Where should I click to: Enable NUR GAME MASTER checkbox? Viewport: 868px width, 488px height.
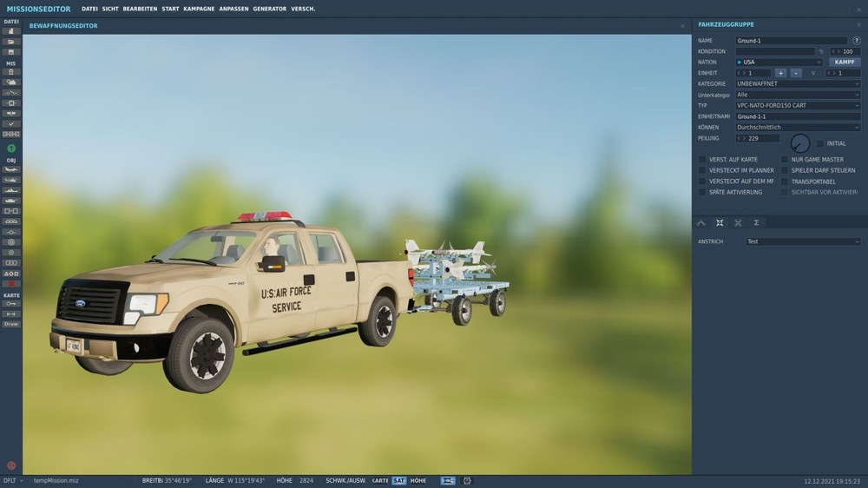tap(784, 160)
